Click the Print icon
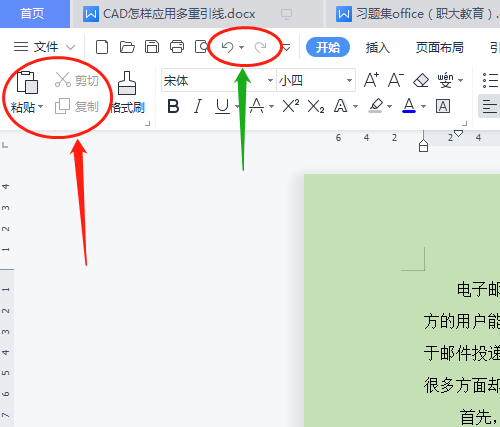 tap(177, 47)
